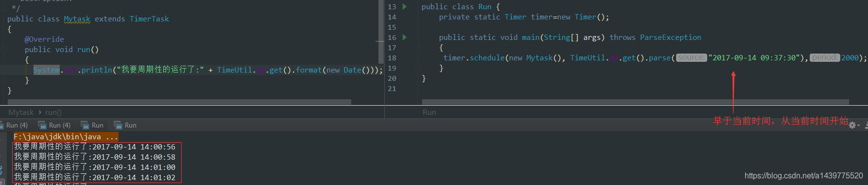Click the @Override annotation
The height and width of the screenshot is (185, 868).
click(x=44, y=39)
